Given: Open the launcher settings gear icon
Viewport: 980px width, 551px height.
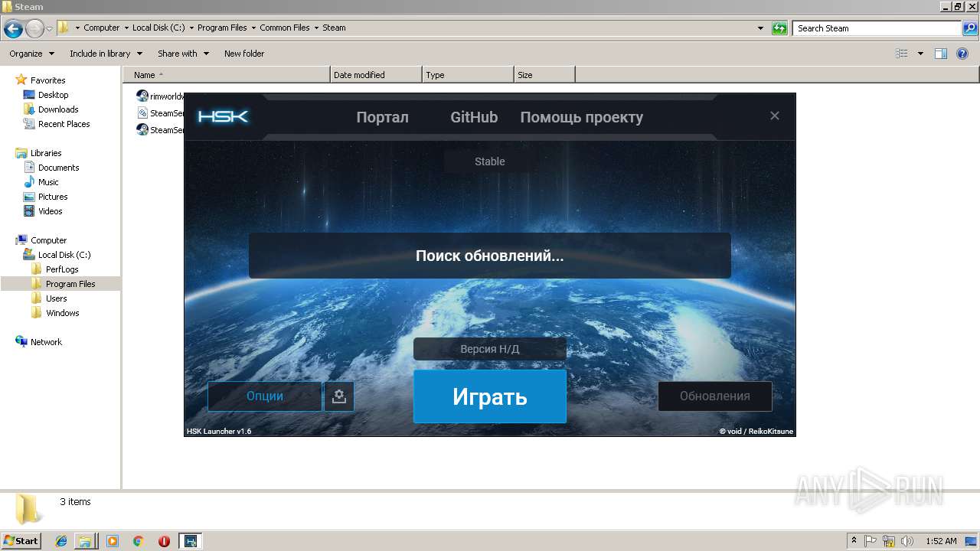Looking at the screenshot, I should click(339, 396).
